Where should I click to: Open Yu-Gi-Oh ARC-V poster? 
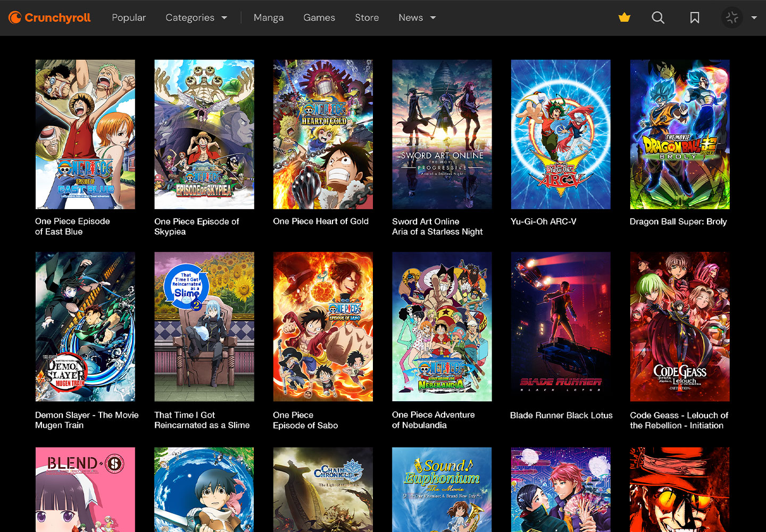click(x=561, y=134)
